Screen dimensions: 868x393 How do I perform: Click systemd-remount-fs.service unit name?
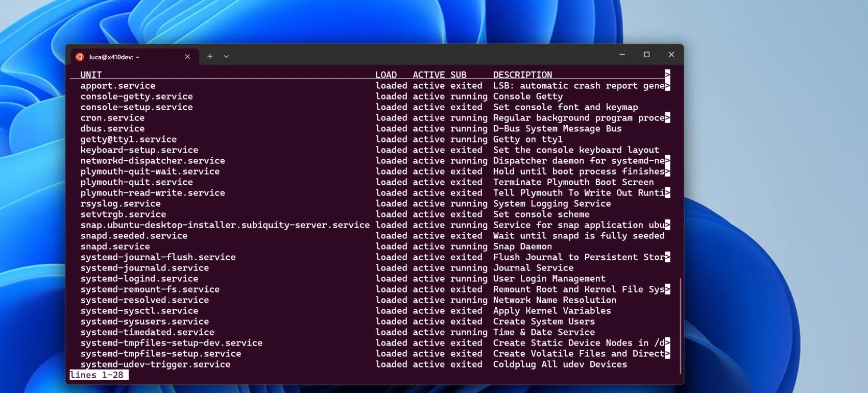click(150, 289)
